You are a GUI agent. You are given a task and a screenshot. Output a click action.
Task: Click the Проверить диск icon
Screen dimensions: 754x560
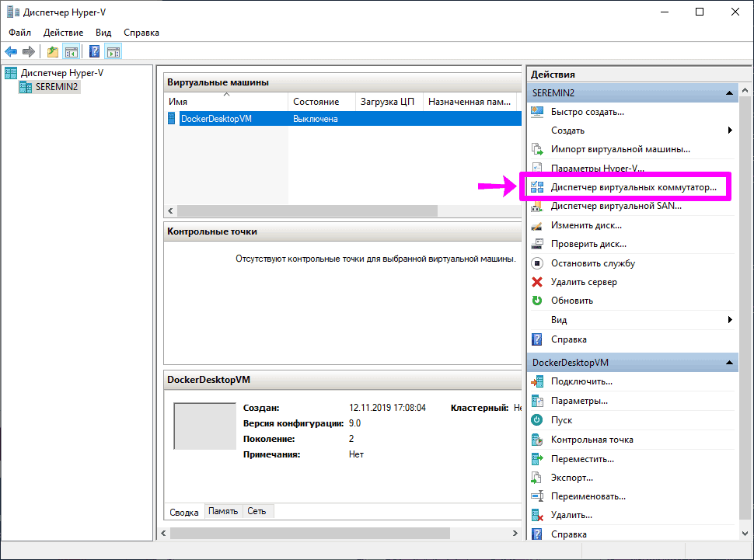pyautogui.click(x=537, y=244)
